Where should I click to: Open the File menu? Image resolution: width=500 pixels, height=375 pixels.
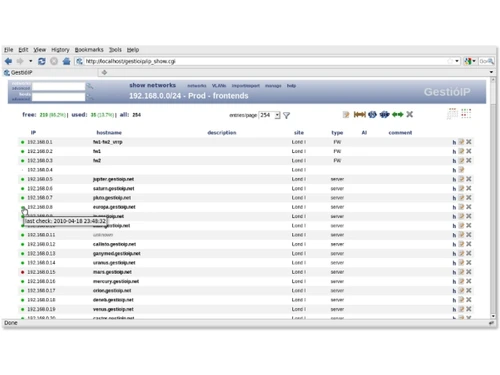click(x=9, y=50)
